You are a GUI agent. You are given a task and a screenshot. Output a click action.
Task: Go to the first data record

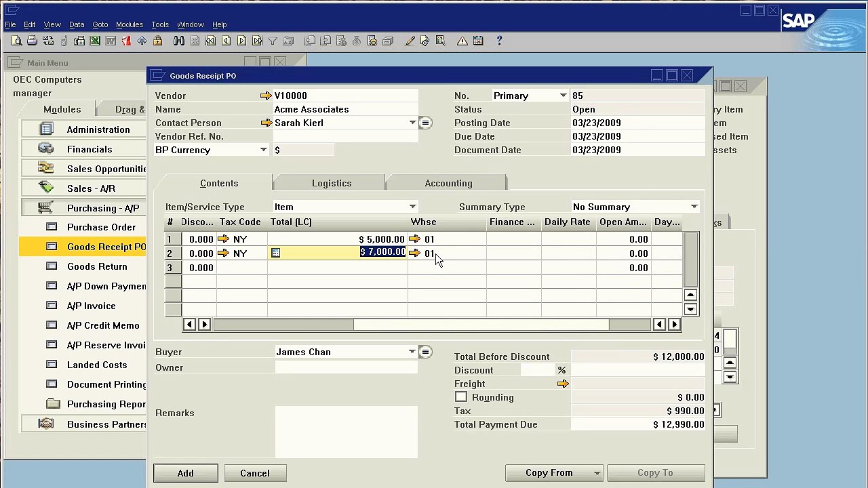[210, 41]
